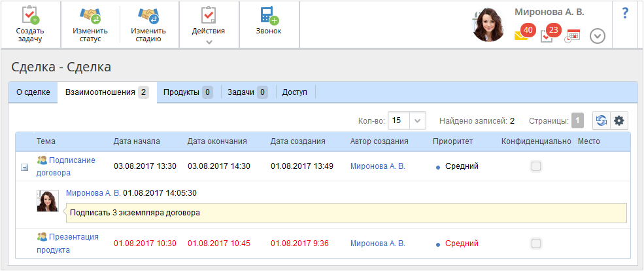Click the Create Task (Создать задачу) icon

tap(30, 16)
